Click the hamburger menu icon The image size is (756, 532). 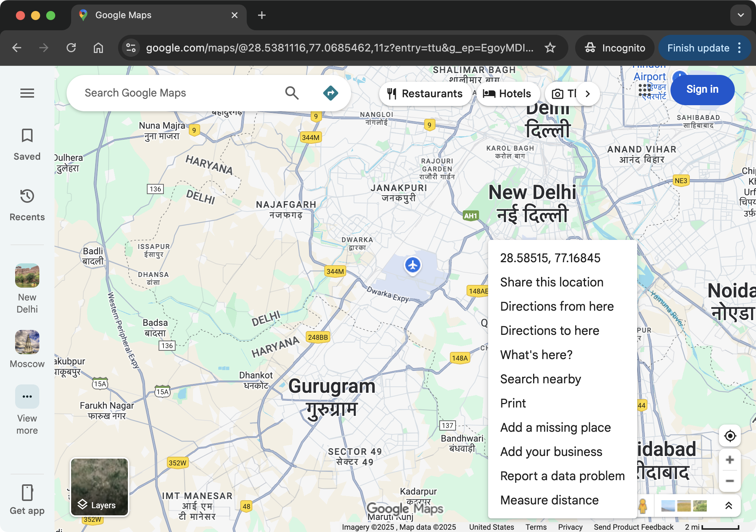pos(27,93)
